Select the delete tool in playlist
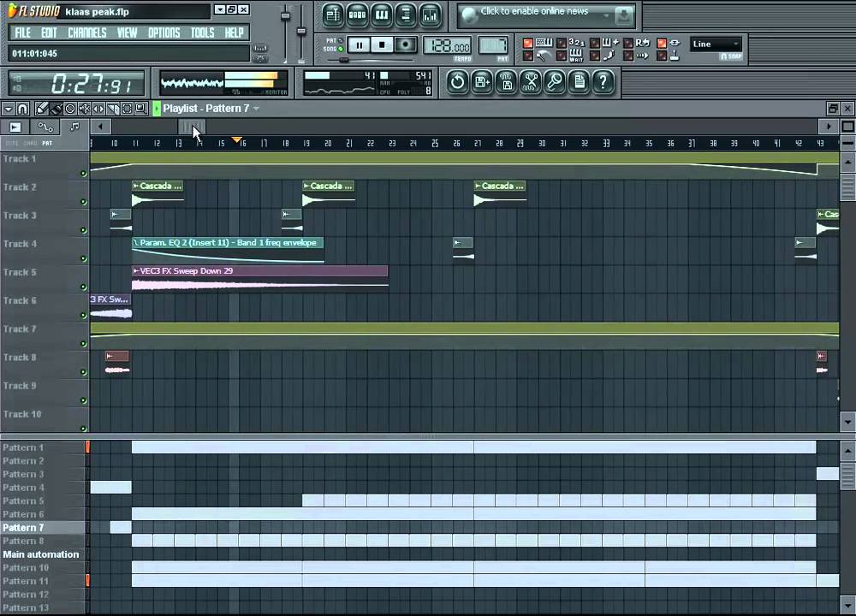This screenshot has height=616, width=856. (70, 109)
